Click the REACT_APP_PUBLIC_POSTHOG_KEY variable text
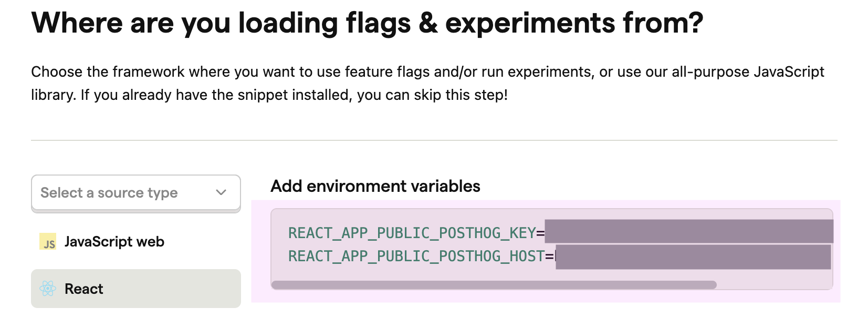This screenshot has width=868, height=318. point(412,233)
